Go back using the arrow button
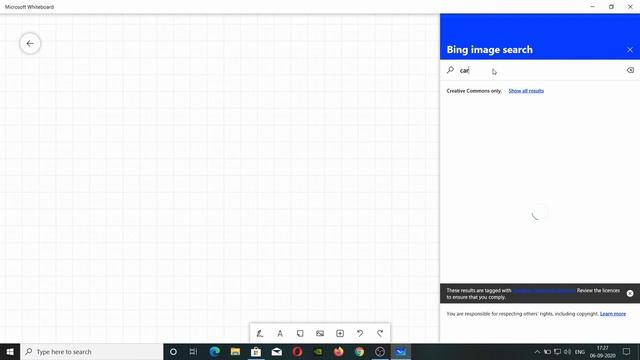Viewport: 640px width, 360px height. (30, 43)
